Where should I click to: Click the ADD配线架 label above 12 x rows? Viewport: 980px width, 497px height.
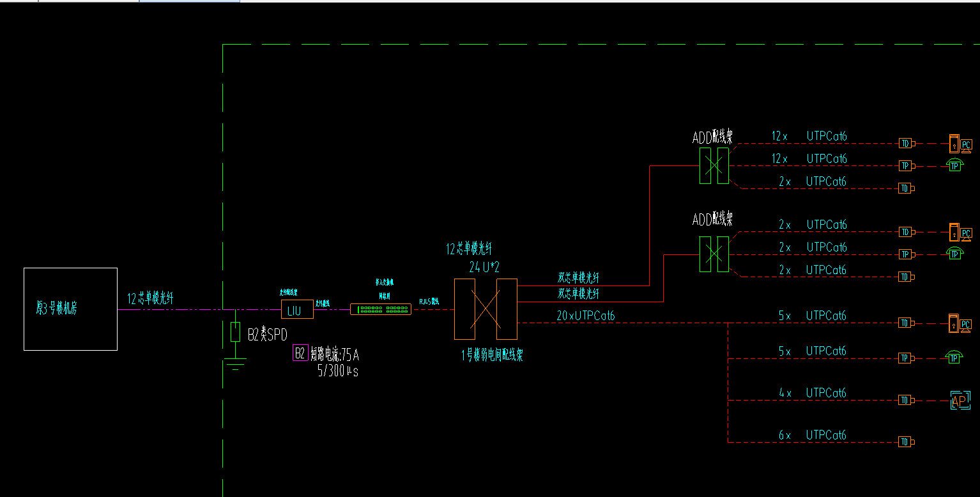pos(712,137)
